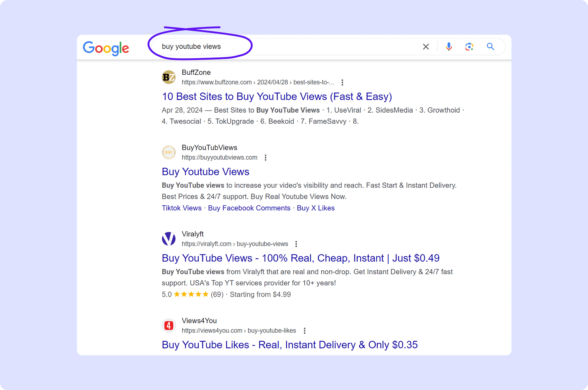The height and width of the screenshot is (390, 588).
Task: Open the three-dot menu for the BuffZone result
Action: point(342,82)
